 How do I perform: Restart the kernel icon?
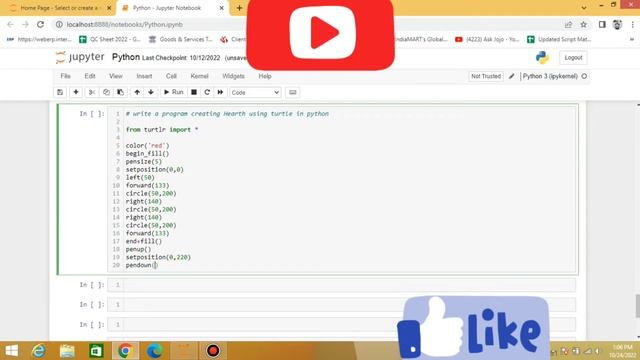tap(207, 92)
